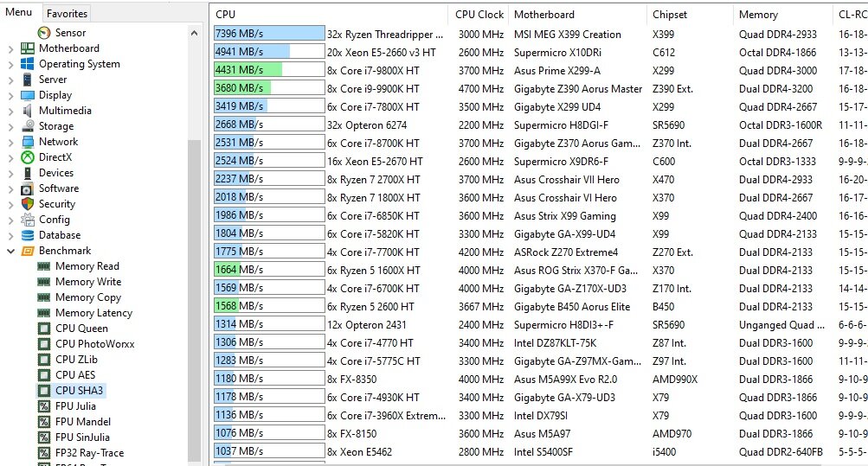This screenshot has height=466, width=868.
Task: Click the green 3680 MB/s result bar
Action: pyautogui.click(x=269, y=88)
